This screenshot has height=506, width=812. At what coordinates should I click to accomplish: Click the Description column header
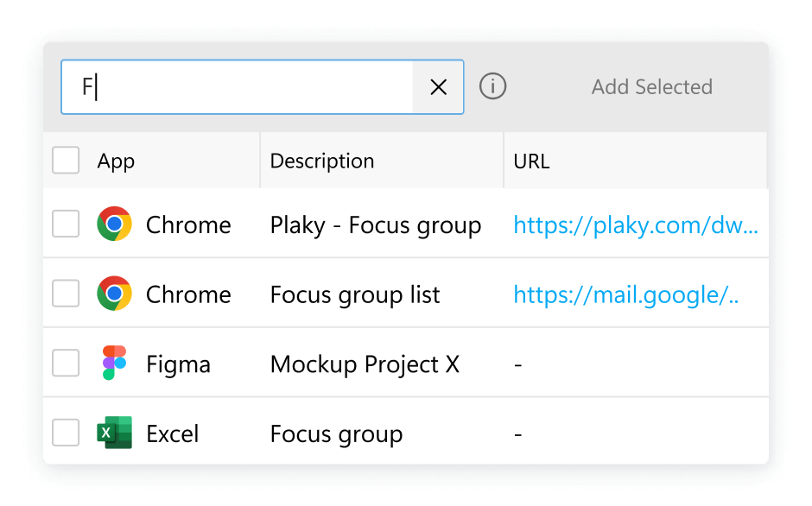(x=322, y=161)
